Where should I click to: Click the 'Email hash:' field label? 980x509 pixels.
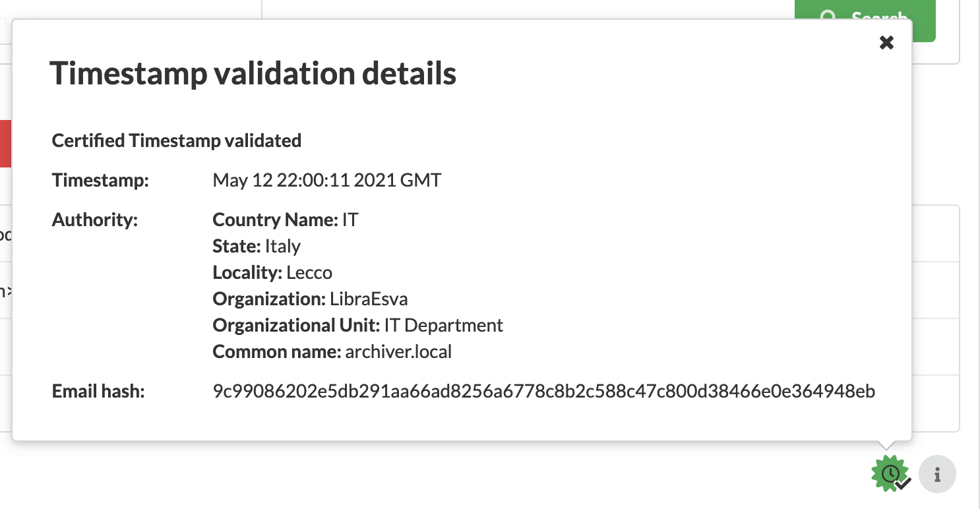98,392
